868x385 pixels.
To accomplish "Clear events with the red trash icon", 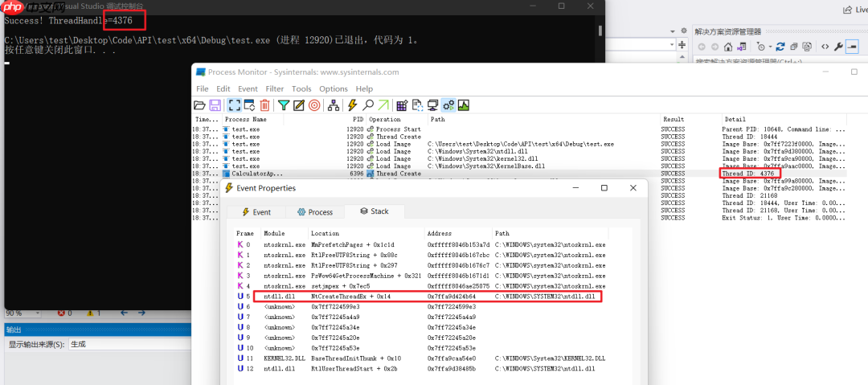I will pos(264,104).
